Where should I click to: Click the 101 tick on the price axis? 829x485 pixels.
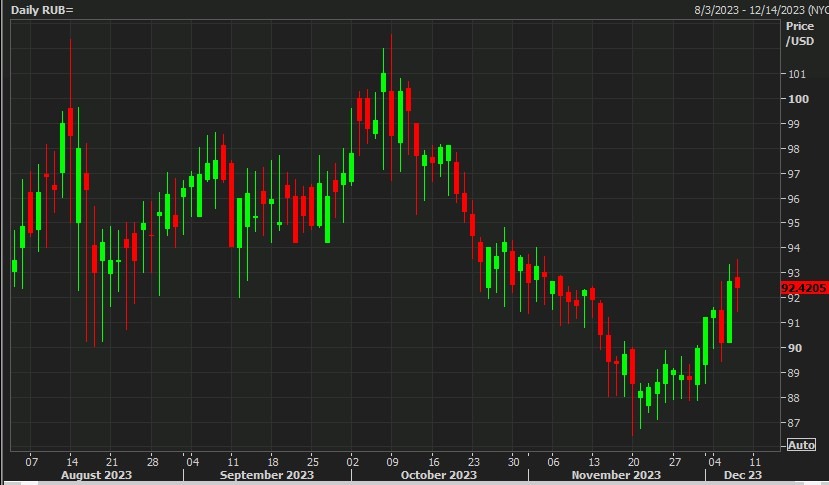tap(797, 74)
